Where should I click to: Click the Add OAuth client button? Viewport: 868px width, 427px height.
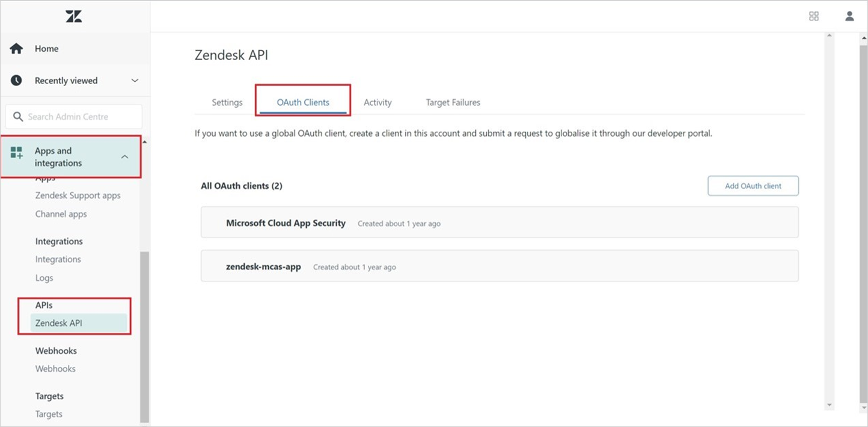(753, 185)
